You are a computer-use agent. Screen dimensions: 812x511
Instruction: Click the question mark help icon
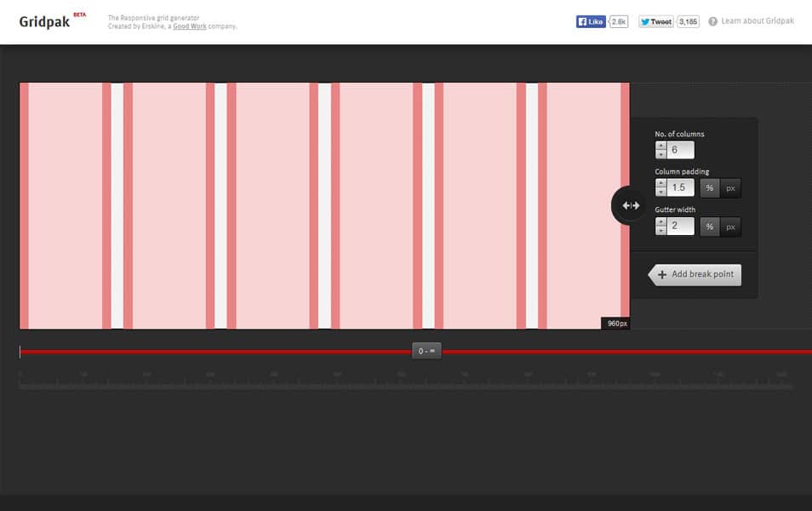coord(712,21)
